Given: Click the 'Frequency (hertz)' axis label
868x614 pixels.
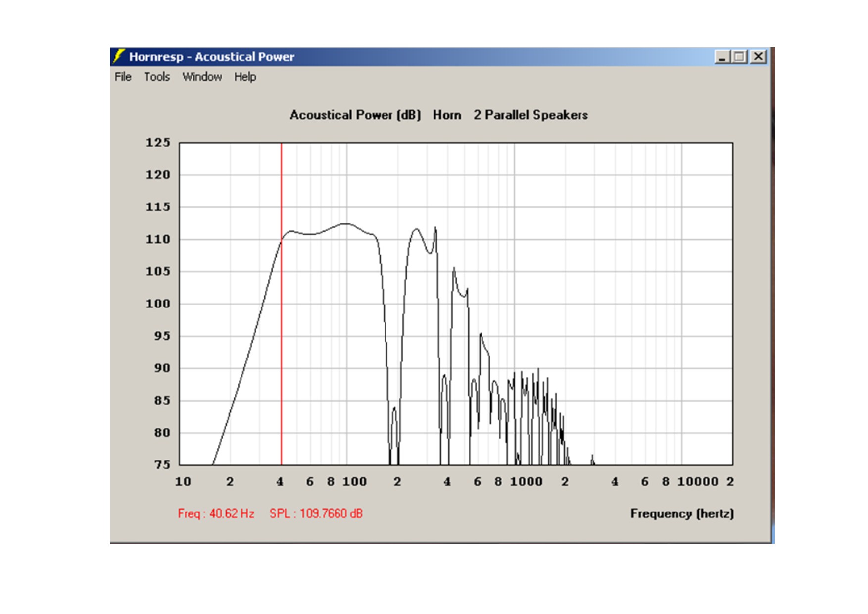Looking at the screenshot, I should [682, 513].
